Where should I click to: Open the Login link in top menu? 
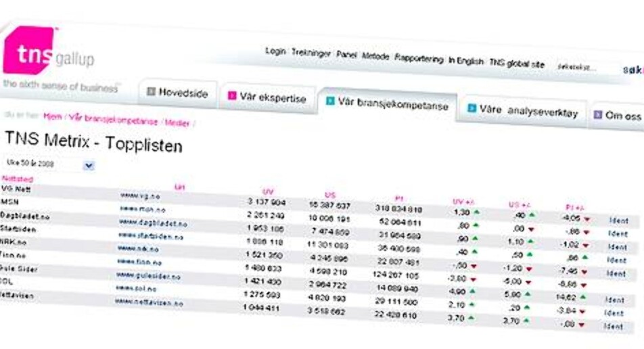[x=275, y=51]
